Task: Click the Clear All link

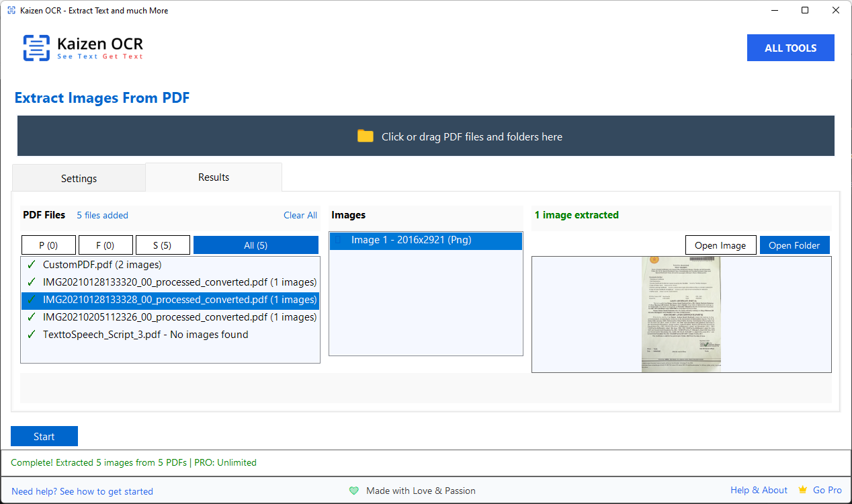Action: [300, 215]
